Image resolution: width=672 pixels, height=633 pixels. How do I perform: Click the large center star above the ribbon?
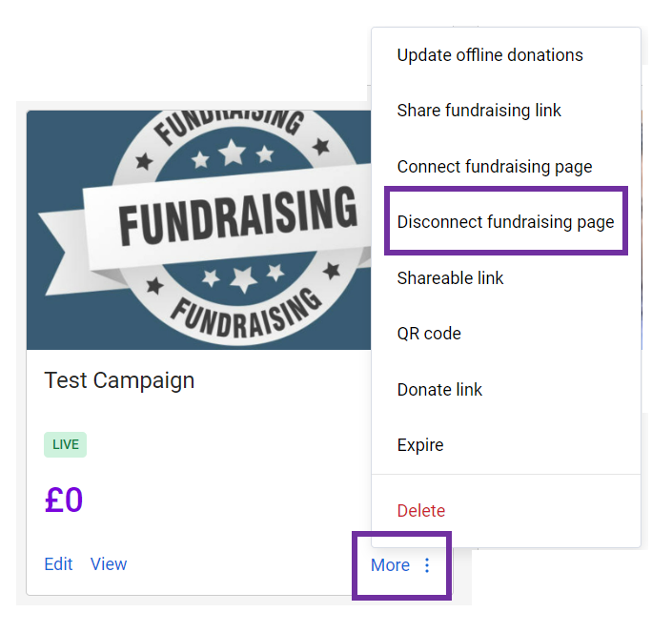click(232, 153)
